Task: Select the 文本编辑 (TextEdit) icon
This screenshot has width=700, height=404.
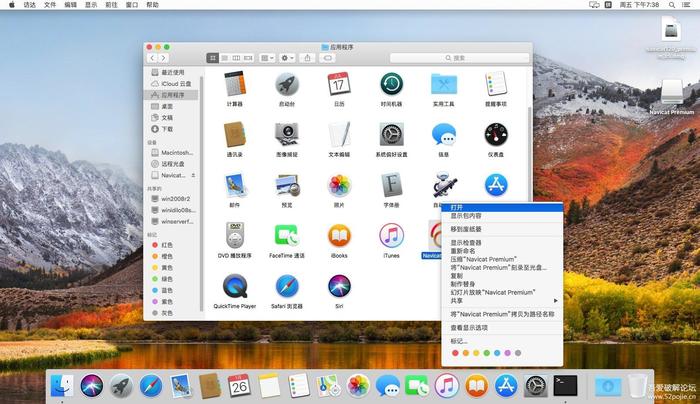Action: (x=339, y=134)
